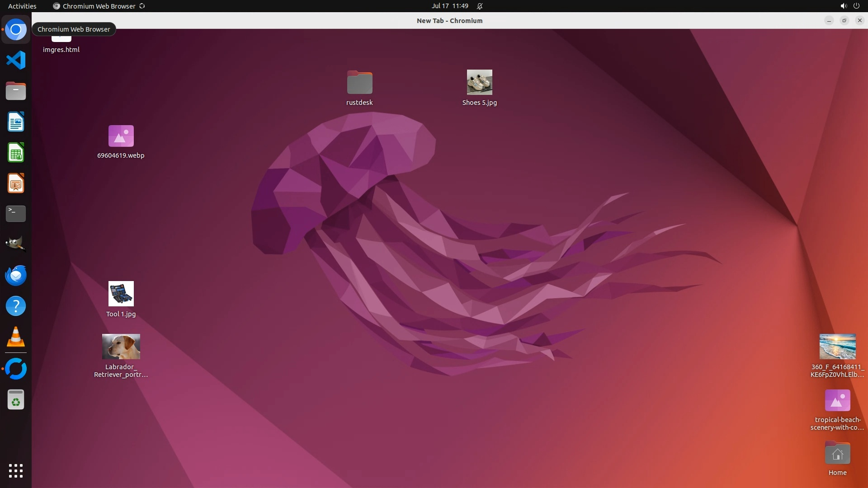
Task: Open the clock and calendar panel
Action: pos(449,6)
